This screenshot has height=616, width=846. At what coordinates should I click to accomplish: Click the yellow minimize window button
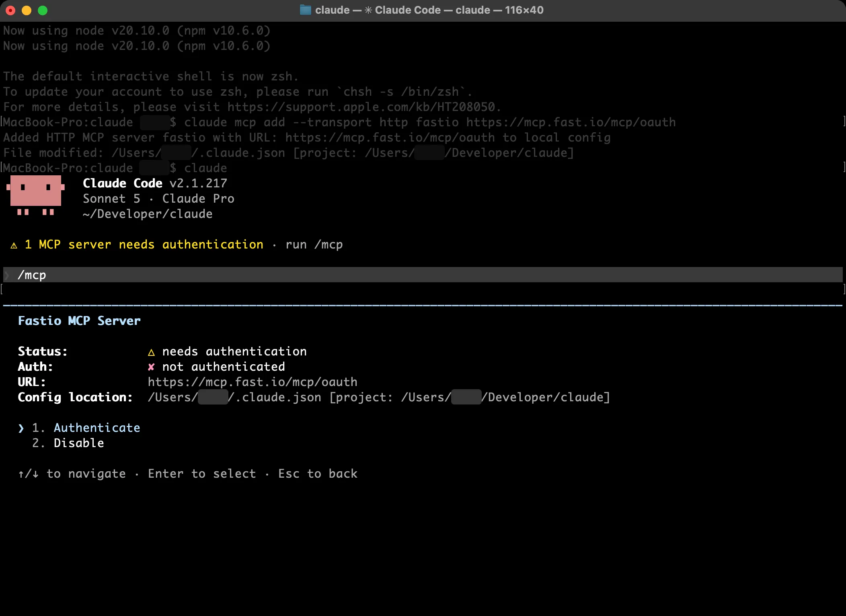(x=27, y=10)
